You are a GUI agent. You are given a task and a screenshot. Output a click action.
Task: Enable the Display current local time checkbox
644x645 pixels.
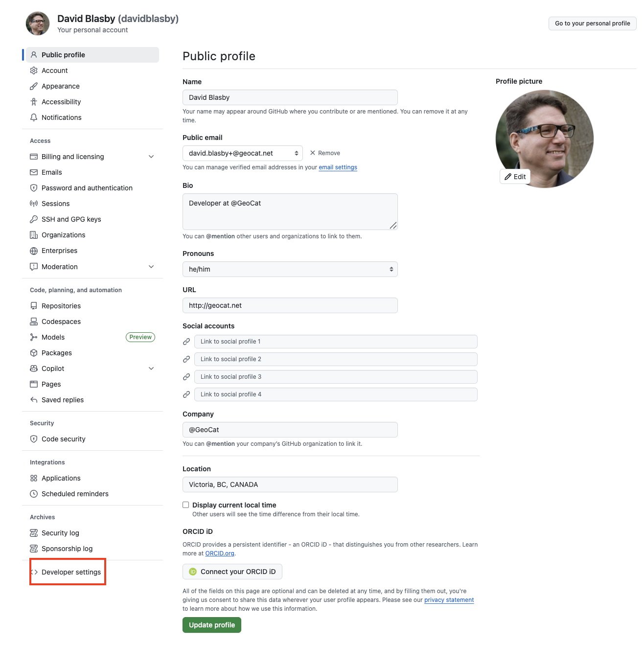tap(185, 505)
